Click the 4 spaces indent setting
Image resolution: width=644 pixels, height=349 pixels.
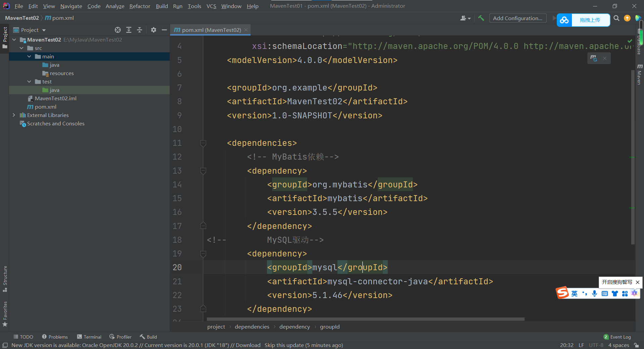619,345
